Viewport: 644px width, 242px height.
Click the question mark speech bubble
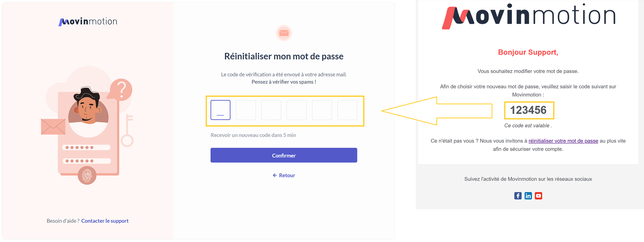[122, 89]
